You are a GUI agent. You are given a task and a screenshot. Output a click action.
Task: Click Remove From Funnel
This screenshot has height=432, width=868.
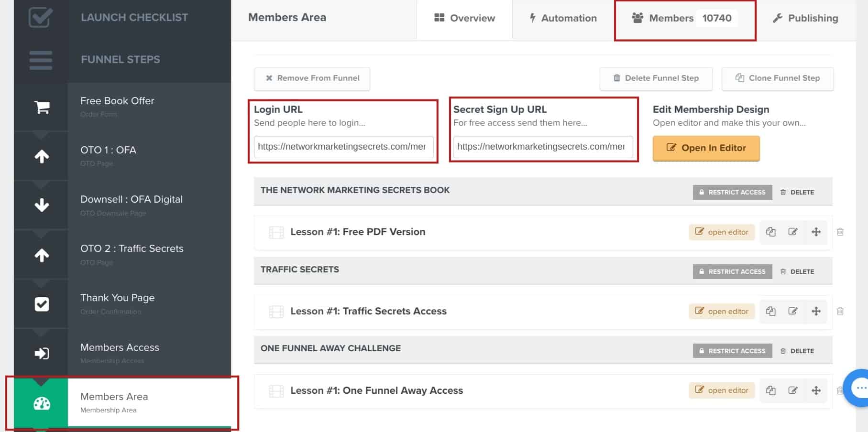click(x=312, y=78)
